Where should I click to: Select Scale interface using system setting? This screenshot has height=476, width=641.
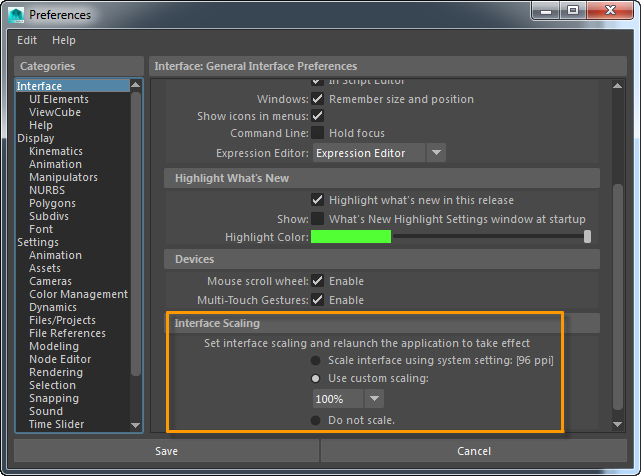(x=315, y=360)
